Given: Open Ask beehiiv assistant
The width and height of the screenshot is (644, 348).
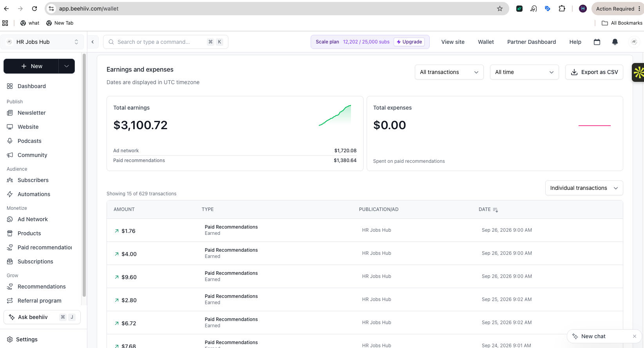Looking at the screenshot, I should [42, 317].
